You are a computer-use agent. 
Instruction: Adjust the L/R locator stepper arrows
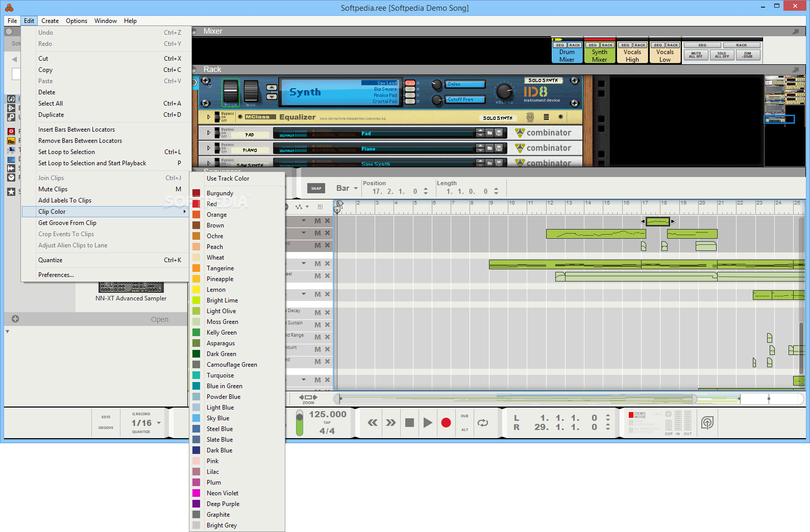coord(608,422)
